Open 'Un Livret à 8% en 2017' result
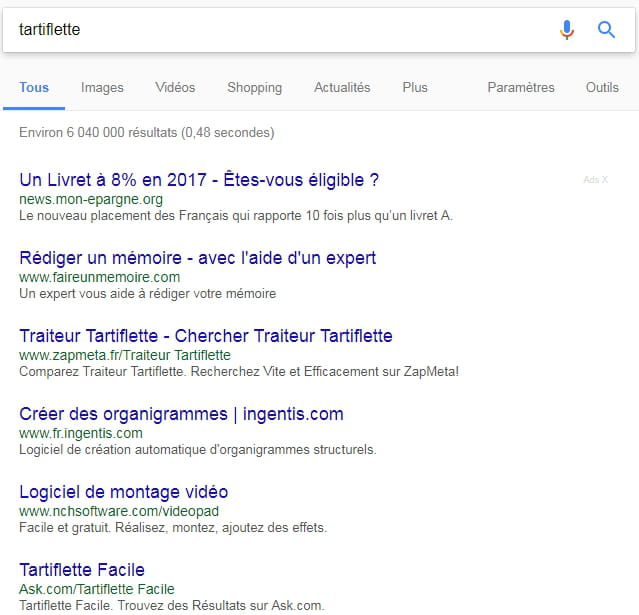Image resolution: width=639 pixels, height=615 pixels. tap(199, 180)
